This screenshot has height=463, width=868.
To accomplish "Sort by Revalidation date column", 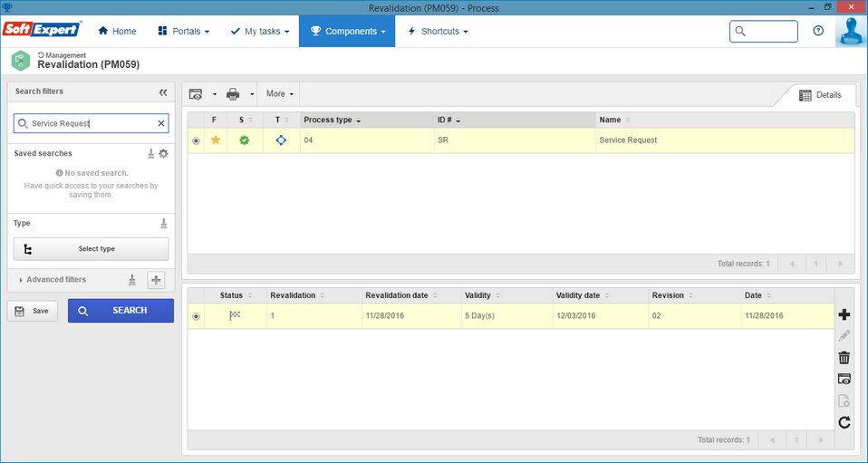I will [x=411, y=295].
